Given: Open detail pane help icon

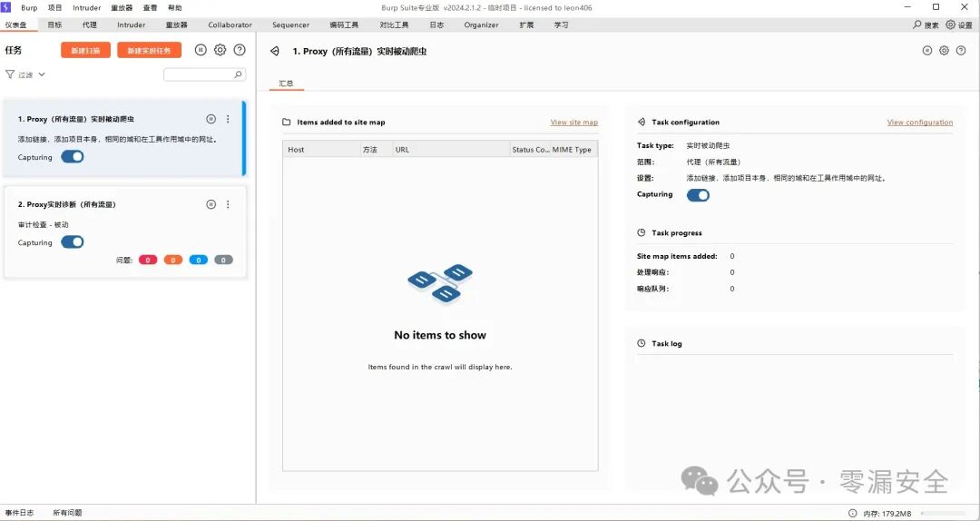Looking at the screenshot, I should click(961, 51).
